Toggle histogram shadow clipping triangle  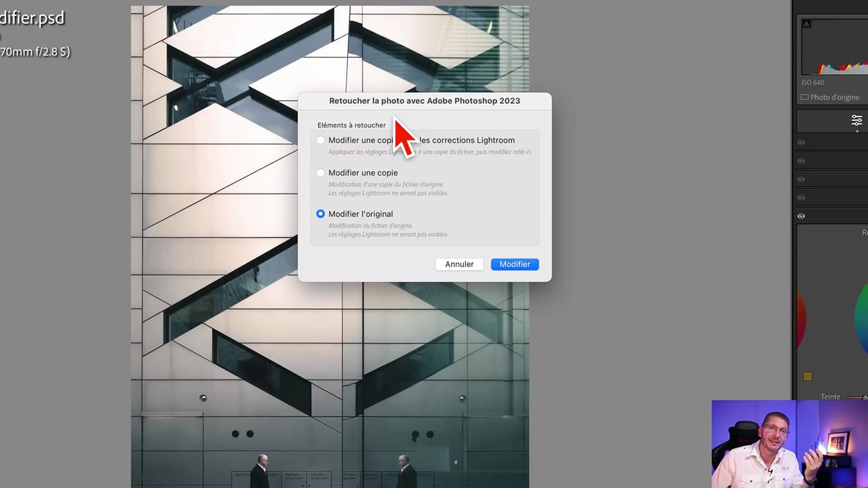pos(806,24)
